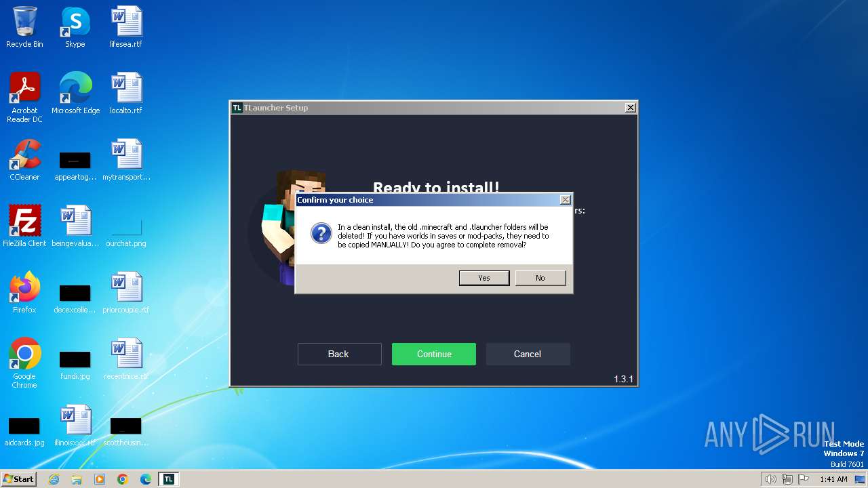
Task: Select the localto.rtf file icon
Action: tap(126, 94)
